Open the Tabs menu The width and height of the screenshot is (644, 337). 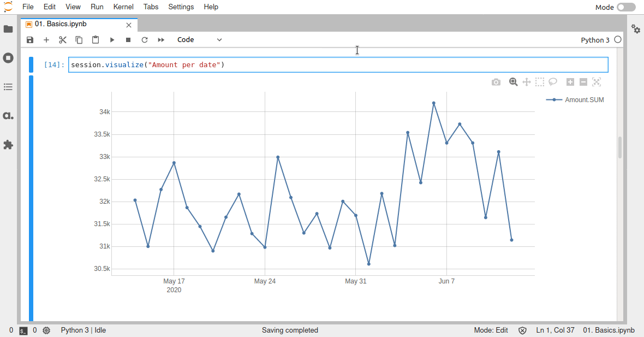point(151,7)
